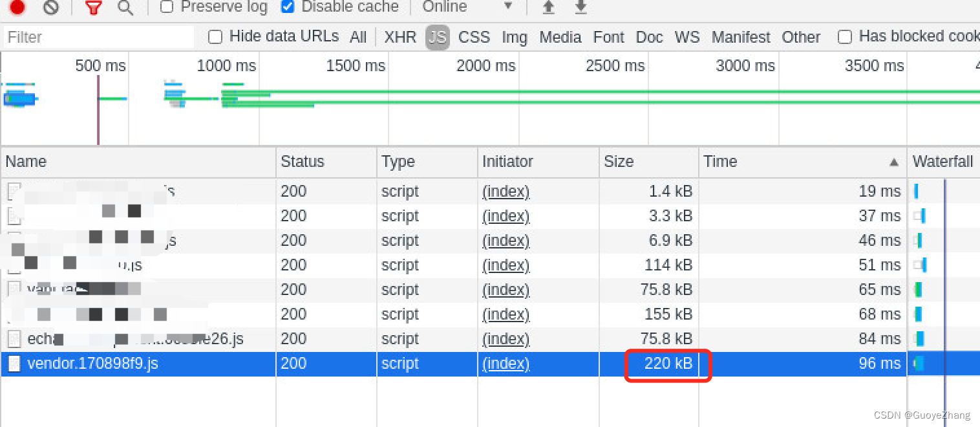Filter requests by Other

click(x=801, y=38)
